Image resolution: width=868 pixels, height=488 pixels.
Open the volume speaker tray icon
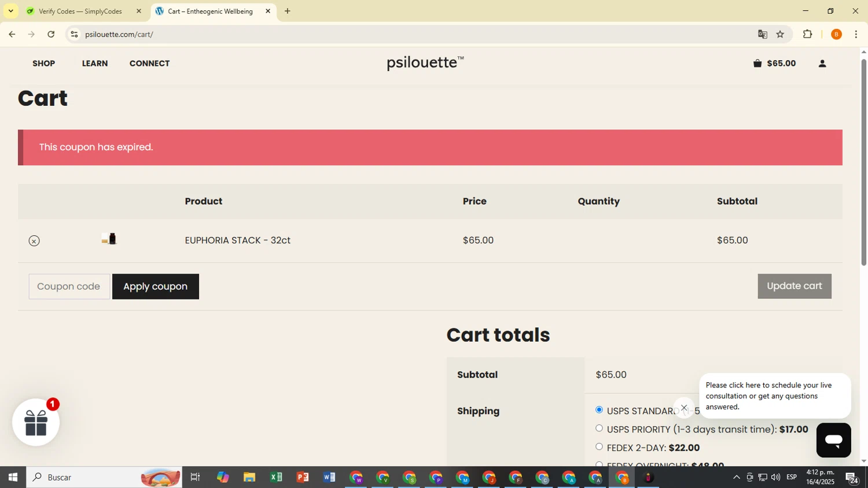775,478
